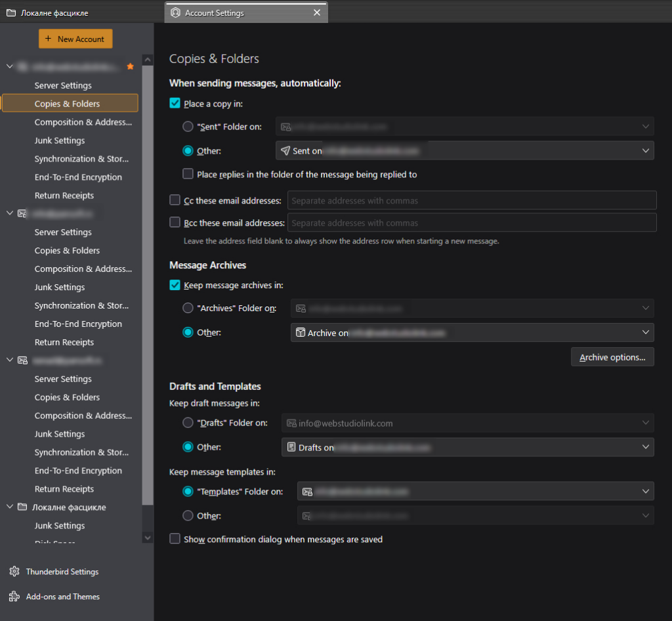Click the New Account button
This screenshot has width=672, height=621.
coord(75,39)
